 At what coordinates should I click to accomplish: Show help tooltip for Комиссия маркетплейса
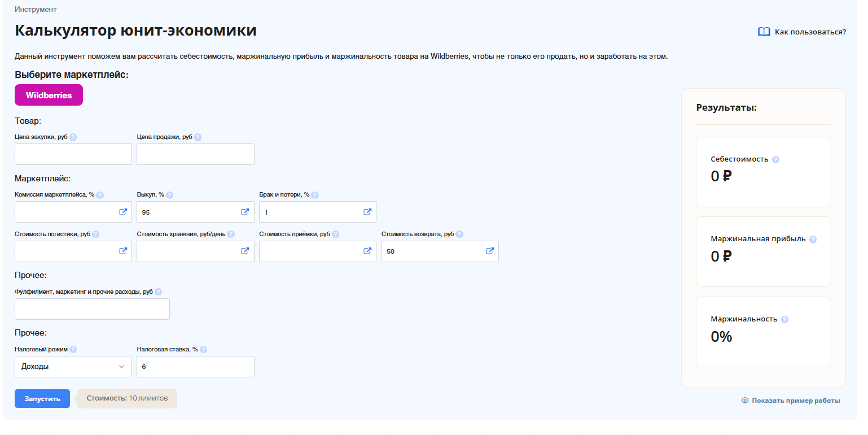100,195
